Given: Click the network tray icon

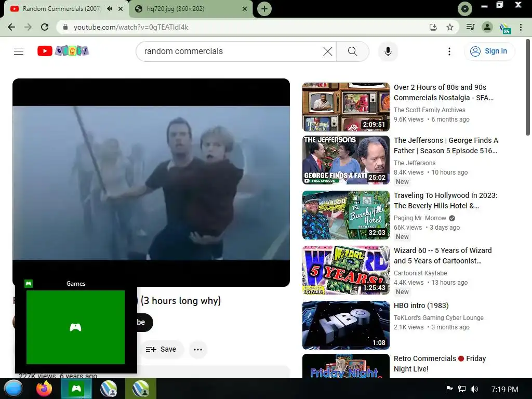Looking at the screenshot, I should [x=461, y=389].
